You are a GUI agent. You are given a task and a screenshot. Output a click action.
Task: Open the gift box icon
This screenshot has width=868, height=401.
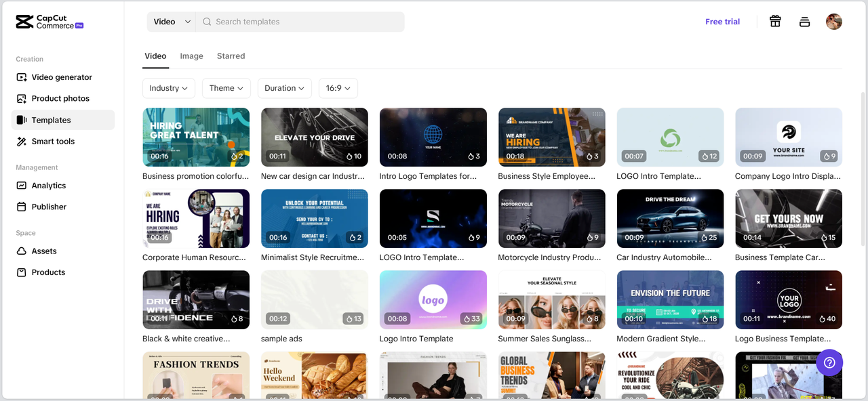pyautogui.click(x=775, y=22)
